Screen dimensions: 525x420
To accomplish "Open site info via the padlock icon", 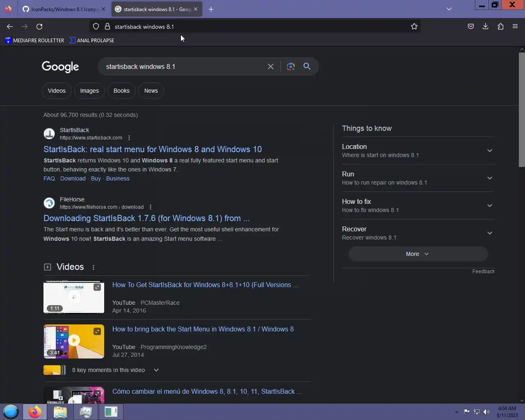I will pyautogui.click(x=107, y=27).
